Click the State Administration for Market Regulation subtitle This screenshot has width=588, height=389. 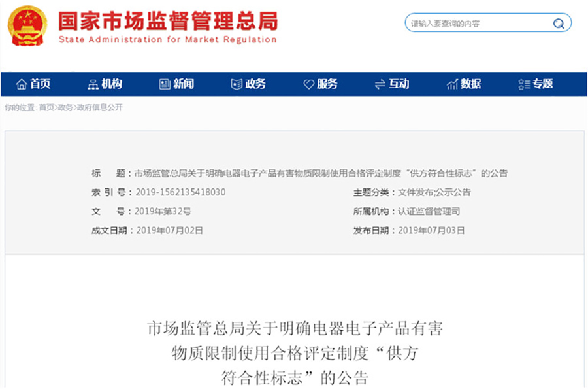pos(168,40)
